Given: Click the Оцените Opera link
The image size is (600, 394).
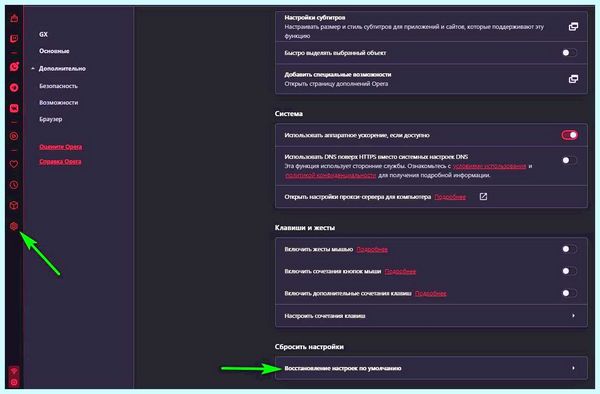Looking at the screenshot, I should click(60, 147).
